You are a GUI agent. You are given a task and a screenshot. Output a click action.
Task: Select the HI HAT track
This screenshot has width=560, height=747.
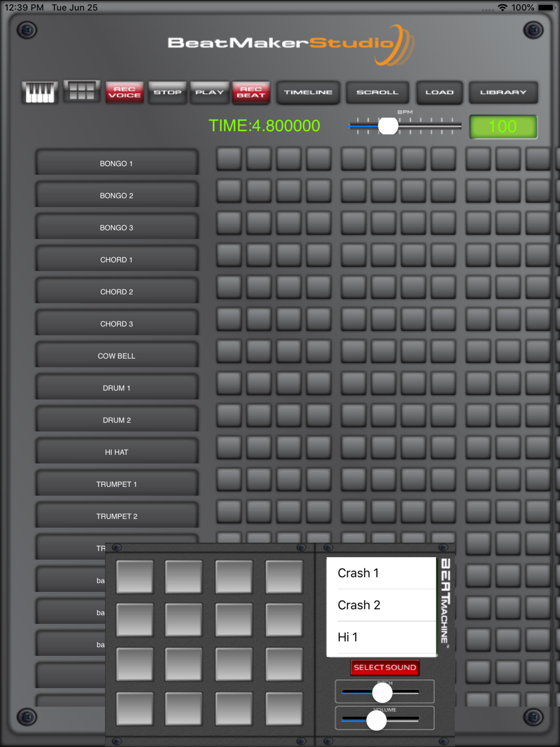coord(116,451)
